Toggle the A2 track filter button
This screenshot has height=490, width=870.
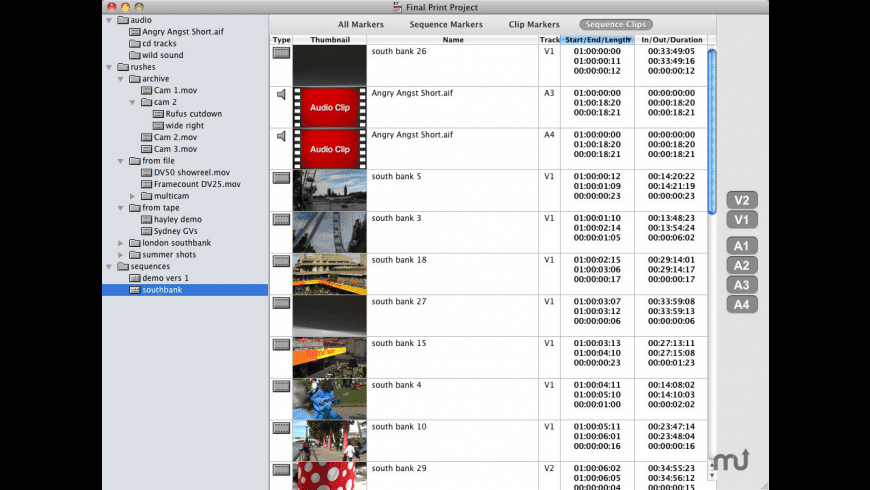742,265
